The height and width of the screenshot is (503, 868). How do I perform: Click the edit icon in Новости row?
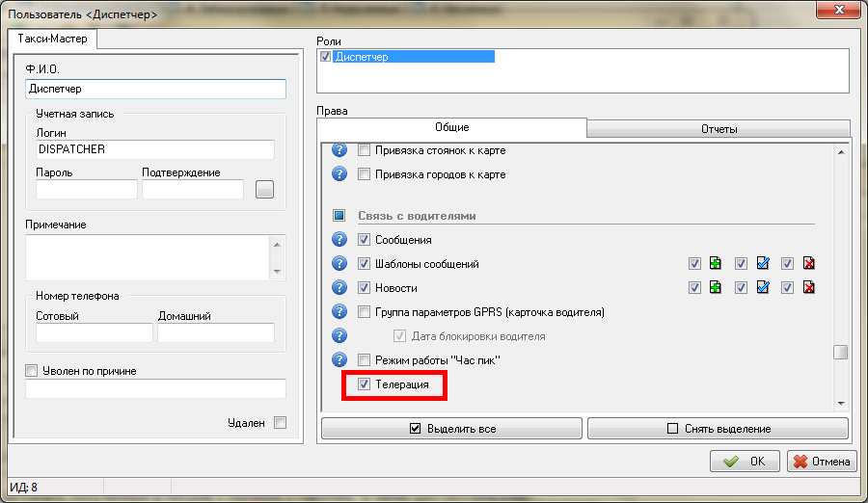762,288
